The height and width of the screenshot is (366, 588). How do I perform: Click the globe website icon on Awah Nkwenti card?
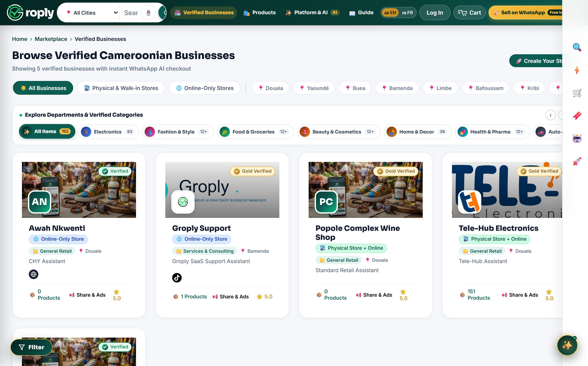click(34, 274)
